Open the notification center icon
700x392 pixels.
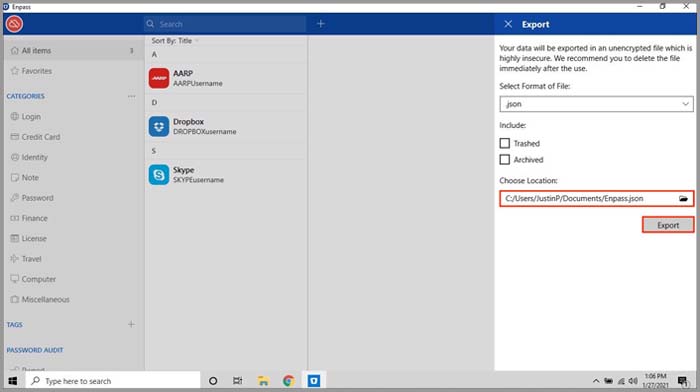tap(682, 381)
